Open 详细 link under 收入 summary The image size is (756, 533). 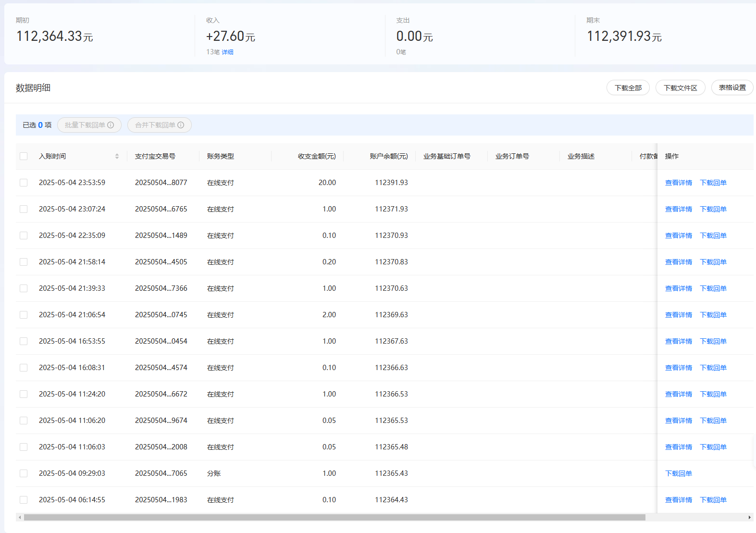point(227,52)
